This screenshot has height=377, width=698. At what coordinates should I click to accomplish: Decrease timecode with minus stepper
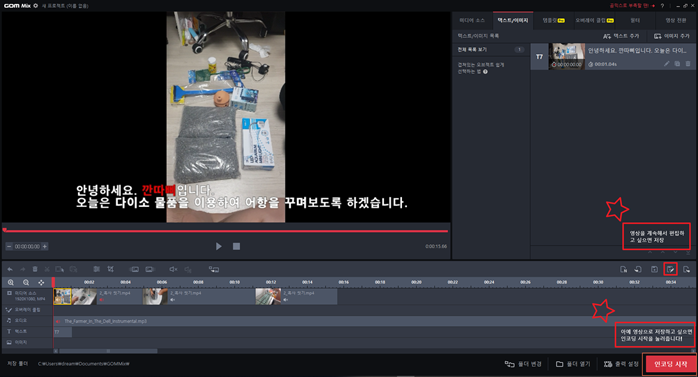pos(9,246)
